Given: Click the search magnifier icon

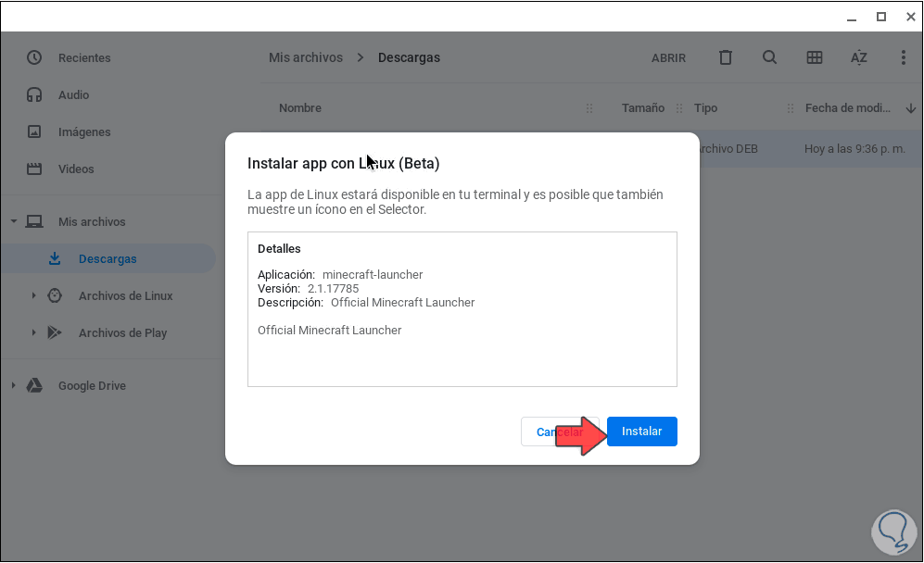Looking at the screenshot, I should click(769, 57).
